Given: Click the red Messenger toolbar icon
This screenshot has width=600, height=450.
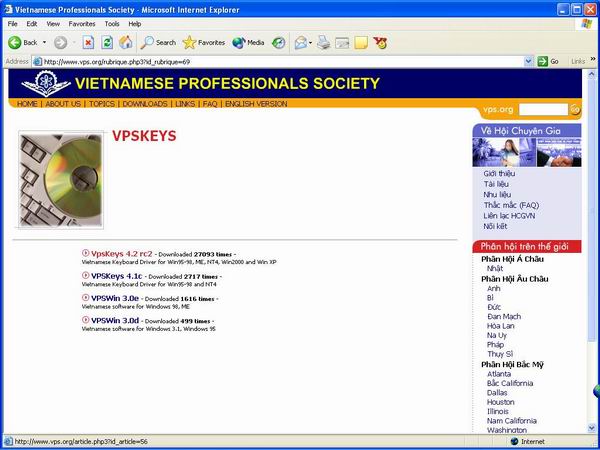Looking at the screenshot, I should (380, 42).
